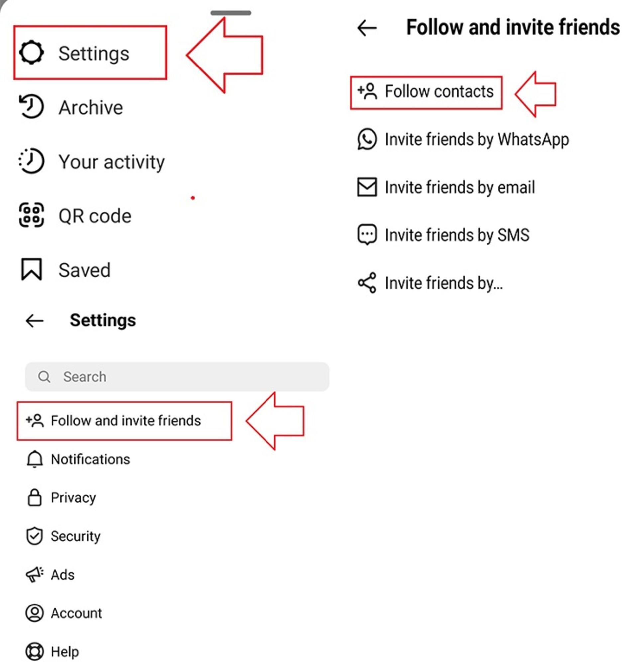Tap the WhatsApp invite icon

click(x=367, y=139)
